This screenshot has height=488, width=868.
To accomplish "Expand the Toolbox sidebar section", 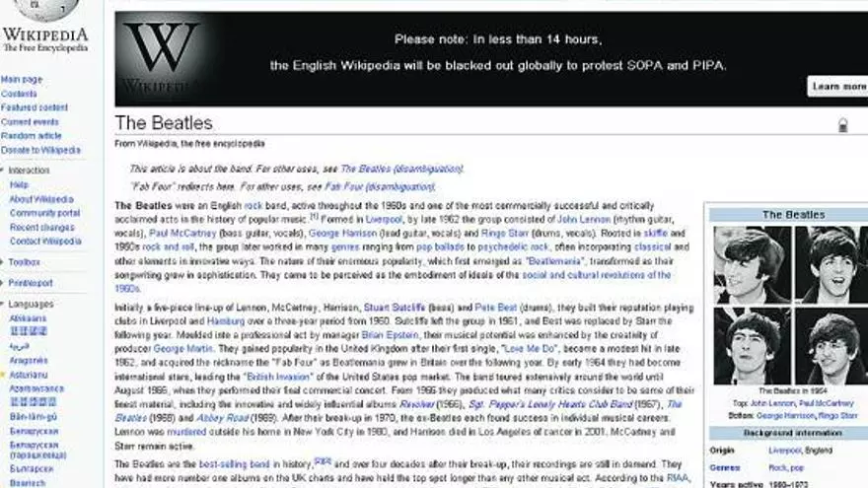I will point(4,262).
